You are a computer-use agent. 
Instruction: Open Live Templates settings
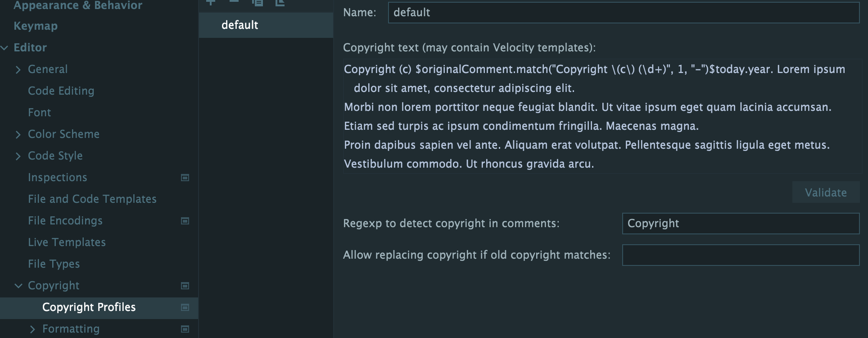click(67, 242)
